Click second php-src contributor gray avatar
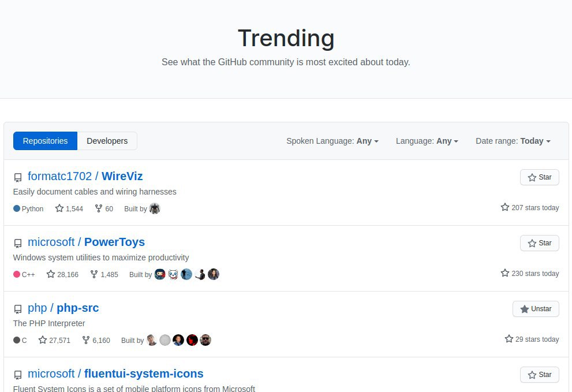 coord(165,340)
